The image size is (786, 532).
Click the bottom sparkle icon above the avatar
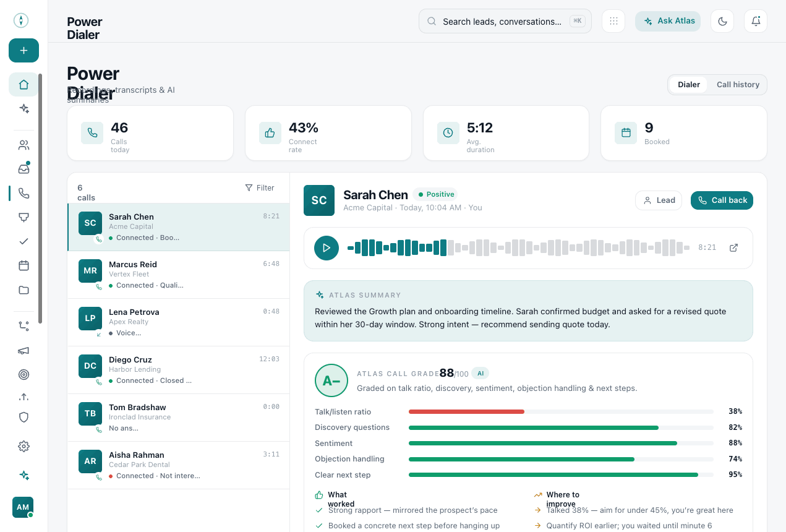[23, 475]
